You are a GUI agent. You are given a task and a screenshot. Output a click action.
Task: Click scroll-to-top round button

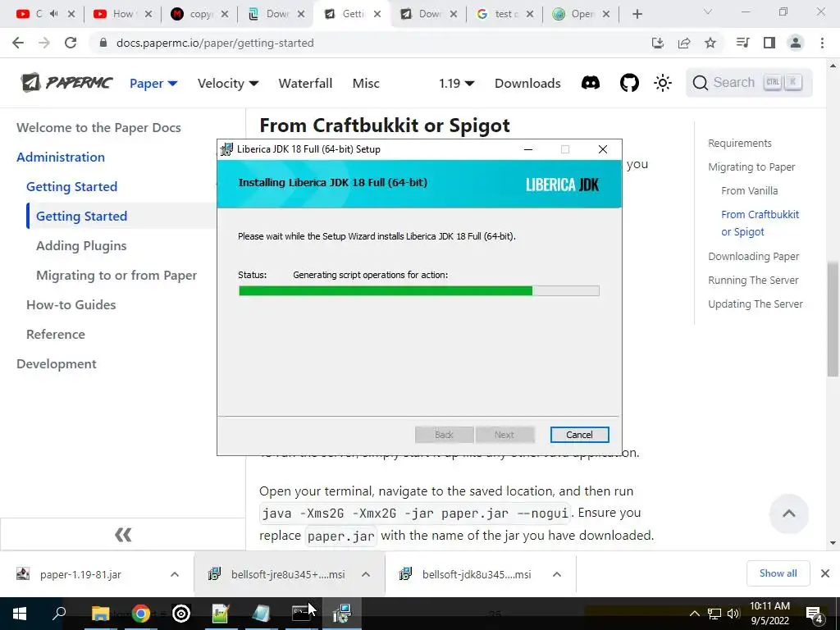click(x=788, y=514)
